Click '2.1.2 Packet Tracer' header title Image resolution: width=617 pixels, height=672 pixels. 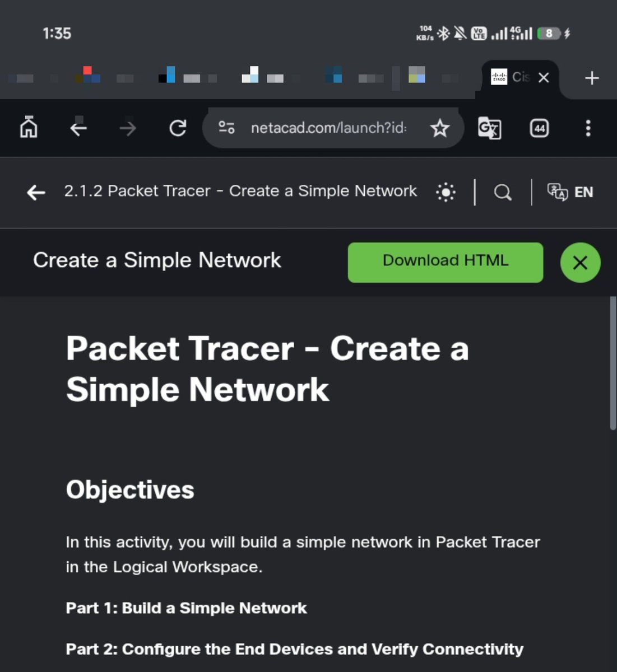[x=240, y=191]
